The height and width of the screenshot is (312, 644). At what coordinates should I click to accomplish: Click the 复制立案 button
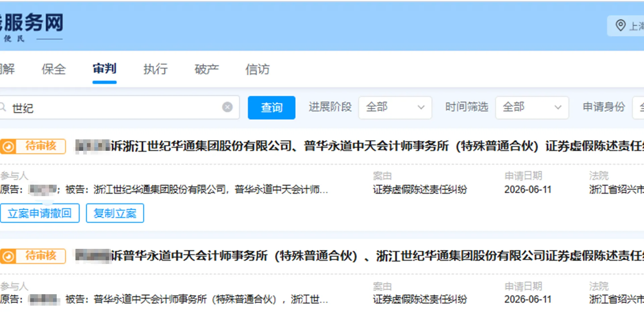click(115, 213)
